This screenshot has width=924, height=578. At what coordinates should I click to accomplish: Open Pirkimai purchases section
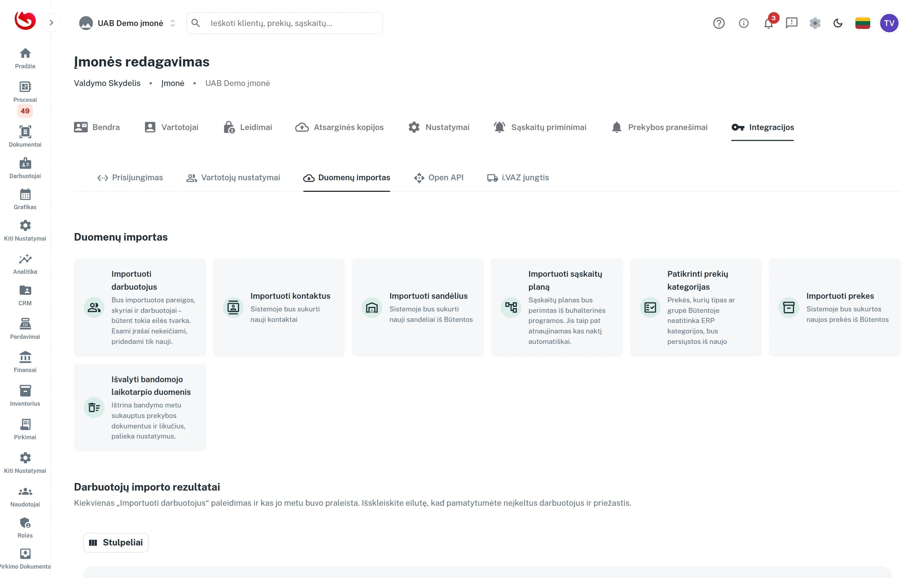click(x=25, y=430)
